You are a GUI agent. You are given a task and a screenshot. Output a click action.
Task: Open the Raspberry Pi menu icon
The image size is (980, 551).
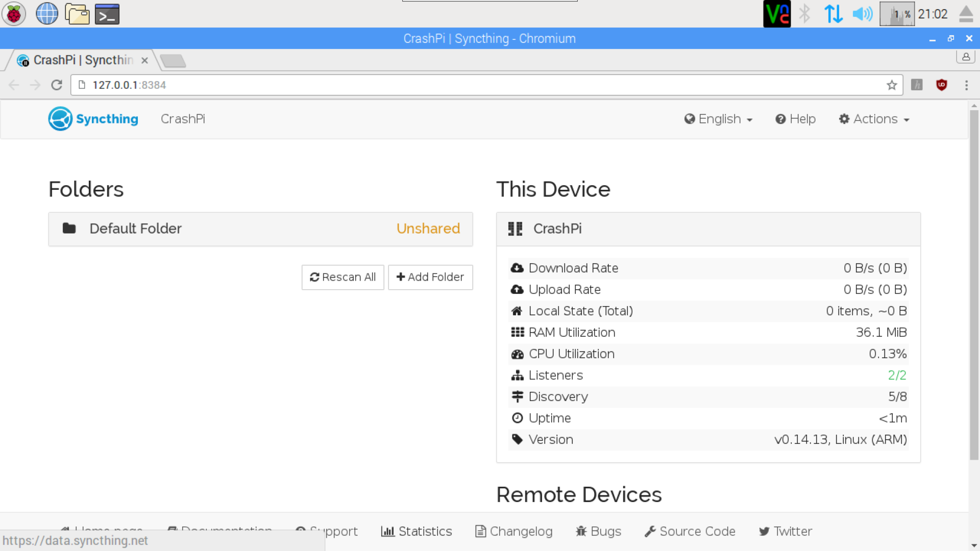coord(14,14)
